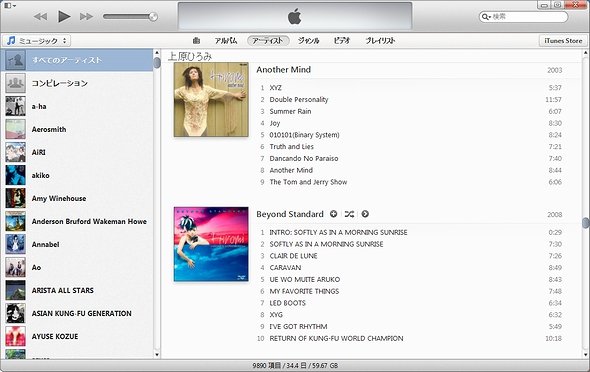The height and width of the screenshot is (372, 590).
Task: Switch to the ジャンル tab
Action: (x=309, y=41)
